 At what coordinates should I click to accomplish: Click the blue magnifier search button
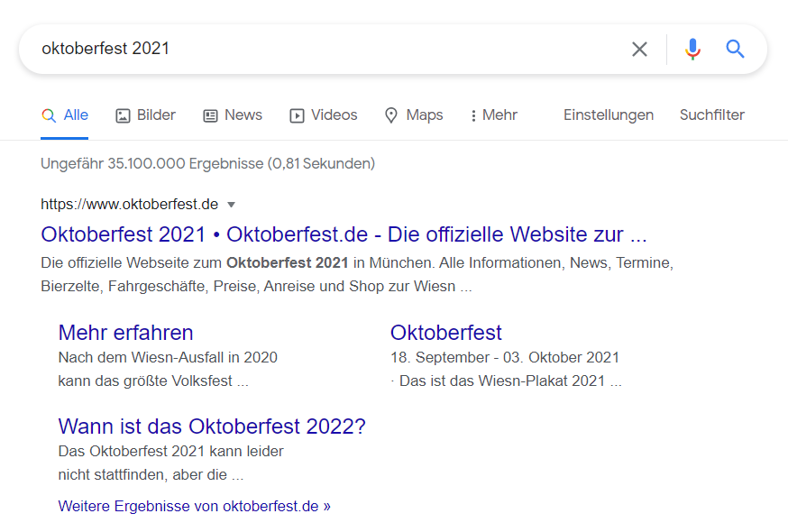pyautogui.click(x=735, y=49)
